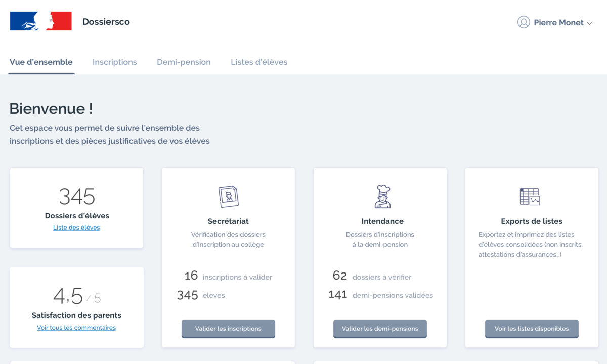This screenshot has width=607, height=364.
Task: Open Voir tous les commentaires link
Action: 76,328
